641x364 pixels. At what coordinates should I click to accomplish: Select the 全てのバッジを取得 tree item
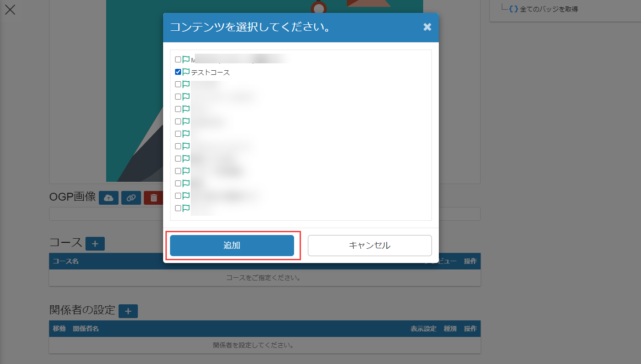tap(549, 9)
